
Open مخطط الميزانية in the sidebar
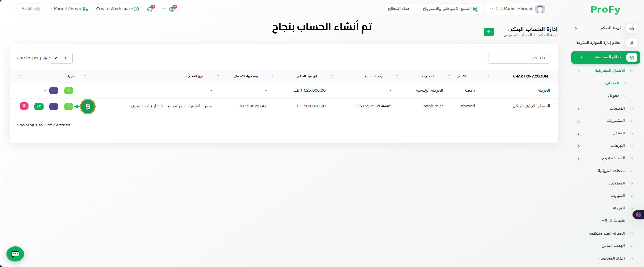pyautogui.click(x=611, y=171)
